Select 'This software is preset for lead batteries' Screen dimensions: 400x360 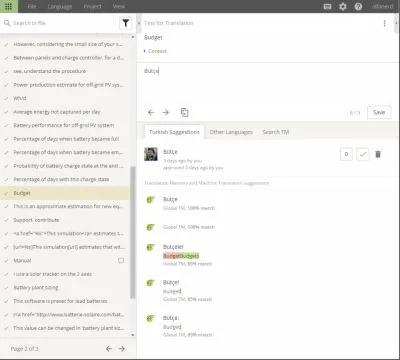tap(65, 301)
